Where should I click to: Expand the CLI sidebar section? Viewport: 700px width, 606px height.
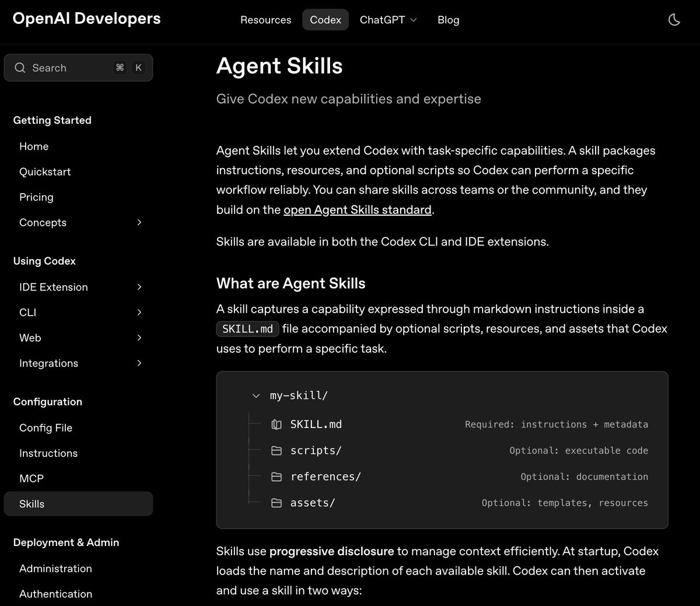click(x=139, y=312)
